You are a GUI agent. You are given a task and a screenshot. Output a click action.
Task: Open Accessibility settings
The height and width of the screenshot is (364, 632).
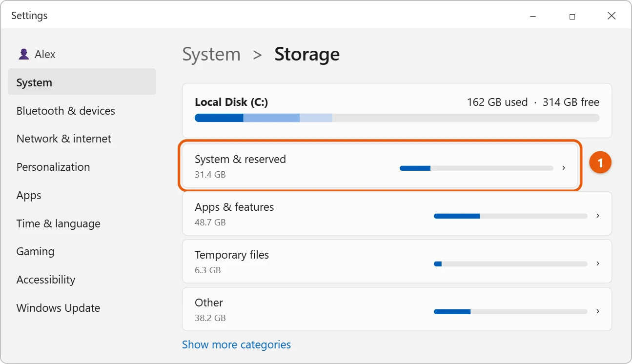click(x=46, y=280)
